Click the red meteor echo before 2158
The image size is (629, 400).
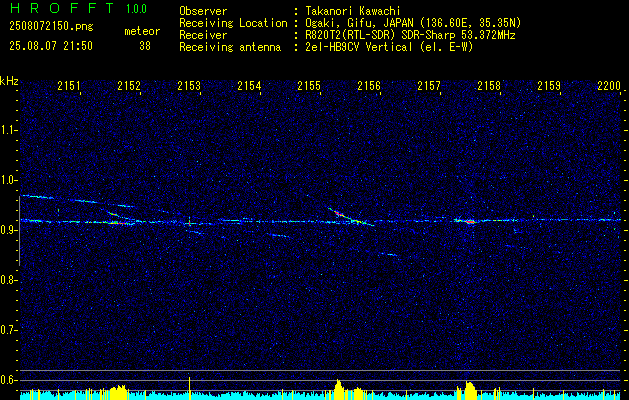pyautogui.click(x=468, y=221)
